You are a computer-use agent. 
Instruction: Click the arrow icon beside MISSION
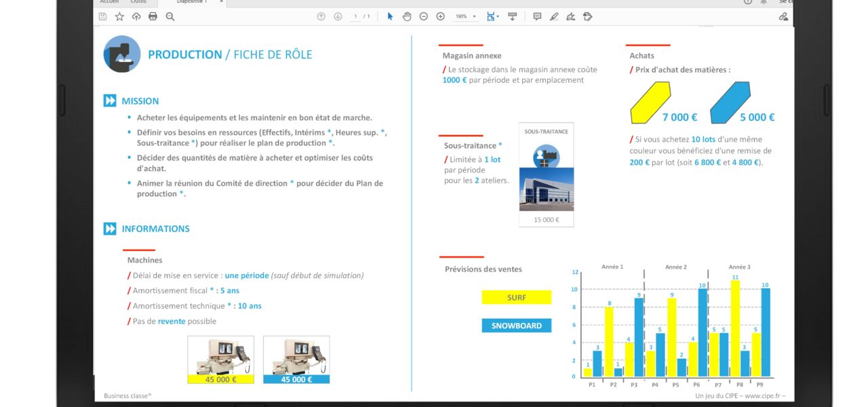(x=110, y=101)
